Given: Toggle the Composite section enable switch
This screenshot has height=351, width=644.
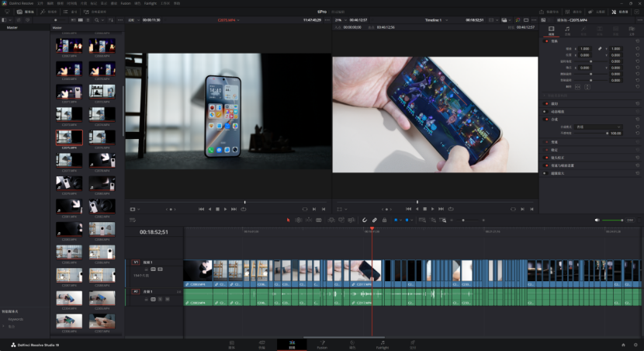Looking at the screenshot, I should (x=545, y=119).
